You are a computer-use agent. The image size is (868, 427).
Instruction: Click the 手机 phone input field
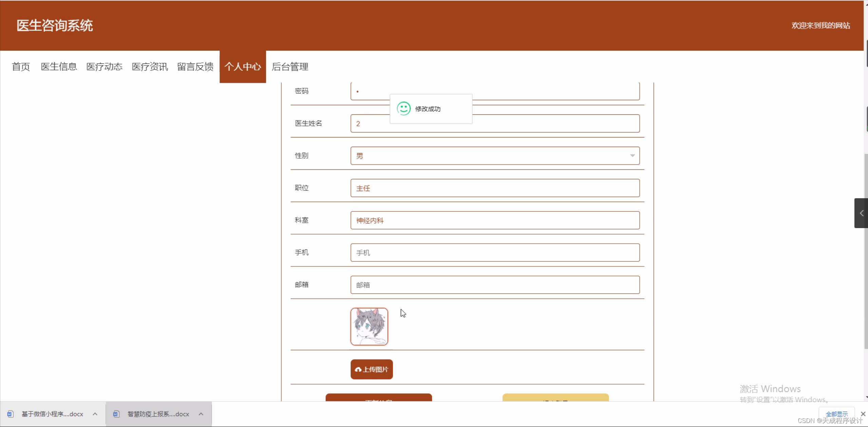click(494, 253)
